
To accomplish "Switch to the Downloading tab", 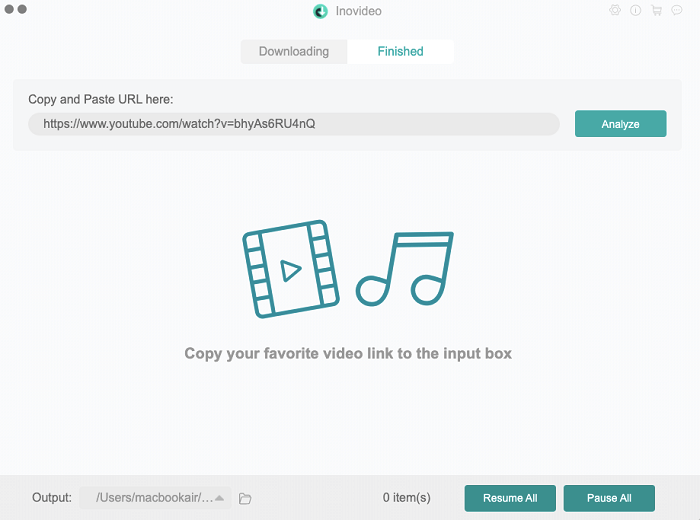I will pos(294,51).
